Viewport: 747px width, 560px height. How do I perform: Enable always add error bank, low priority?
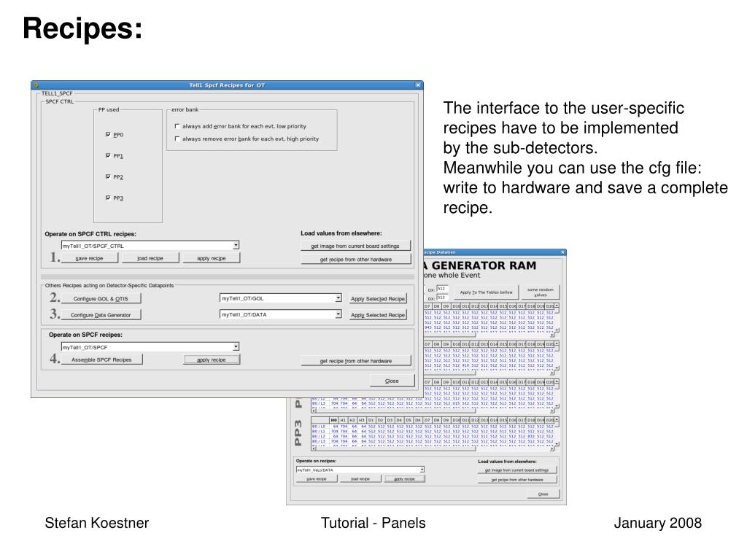[177, 126]
